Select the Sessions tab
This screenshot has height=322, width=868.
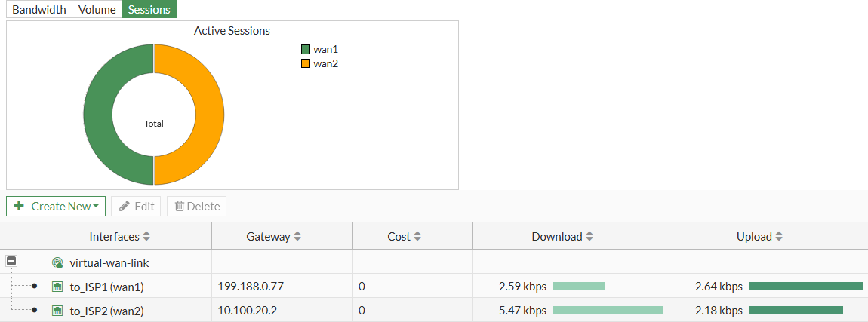(x=149, y=10)
